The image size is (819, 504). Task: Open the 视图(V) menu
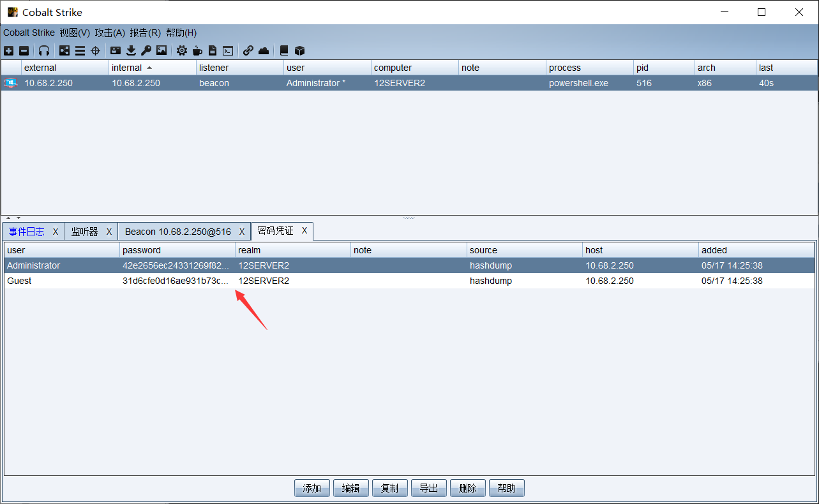(75, 33)
